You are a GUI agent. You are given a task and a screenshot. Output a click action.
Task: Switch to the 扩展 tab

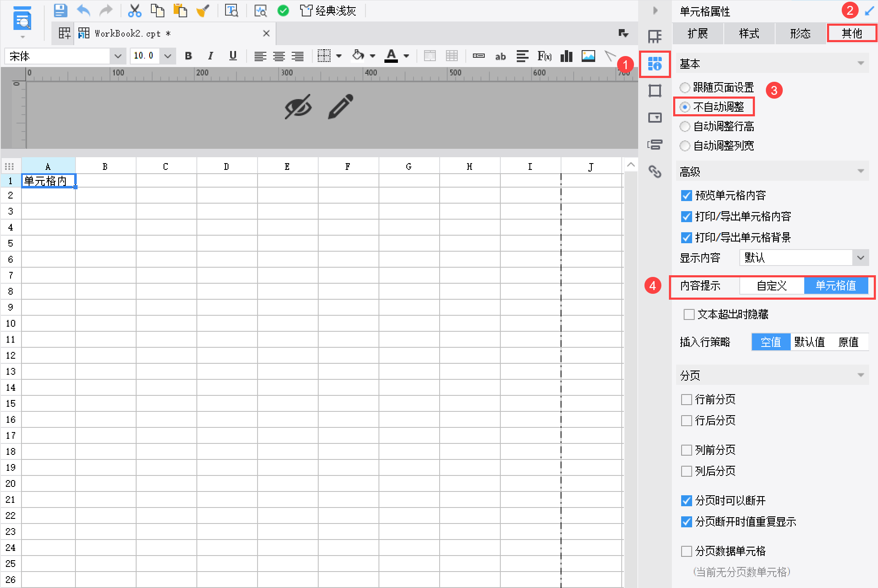pos(698,34)
